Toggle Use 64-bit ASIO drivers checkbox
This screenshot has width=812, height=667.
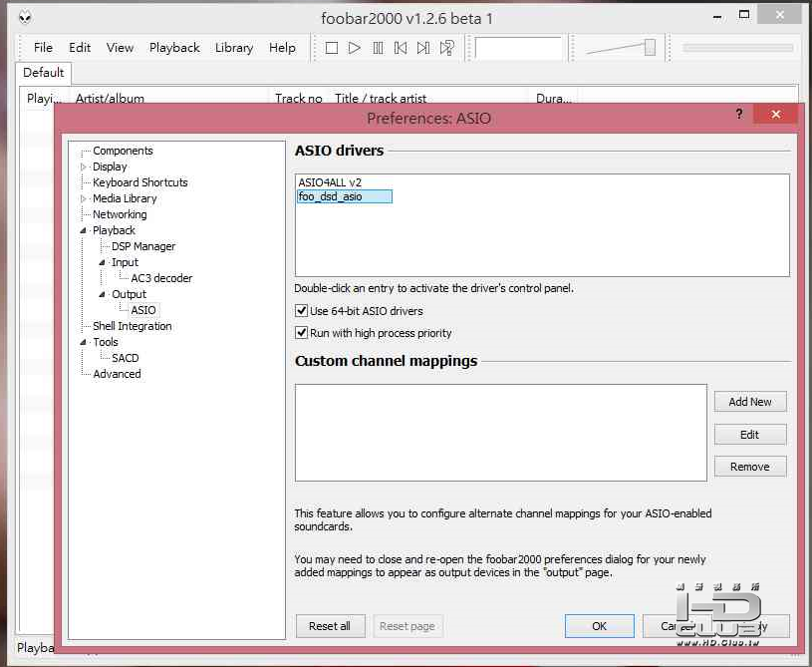click(301, 311)
